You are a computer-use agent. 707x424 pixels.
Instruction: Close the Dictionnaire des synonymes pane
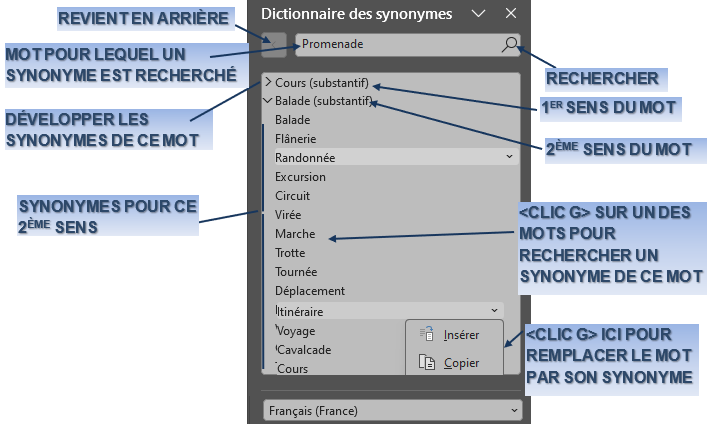coord(510,14)
